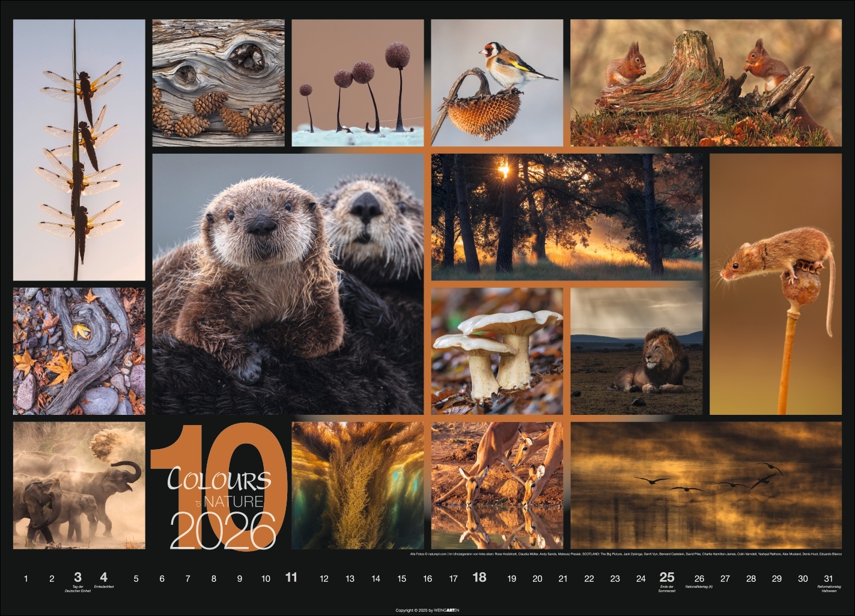The height and width of the screenshot is (616, 855).
Task: Click the sunset forest photo
Action: click(566, 217)
